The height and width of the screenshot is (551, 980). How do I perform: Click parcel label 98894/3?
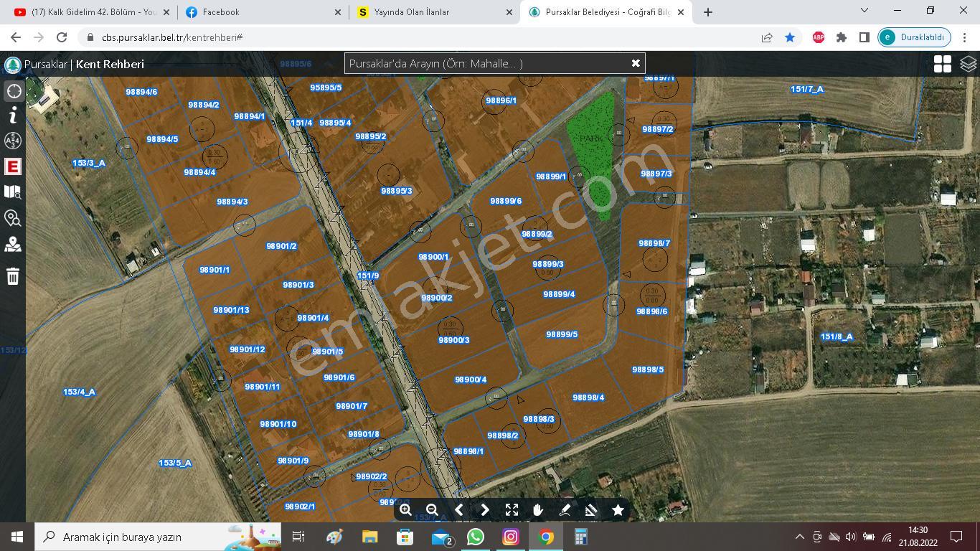[232, 202]
